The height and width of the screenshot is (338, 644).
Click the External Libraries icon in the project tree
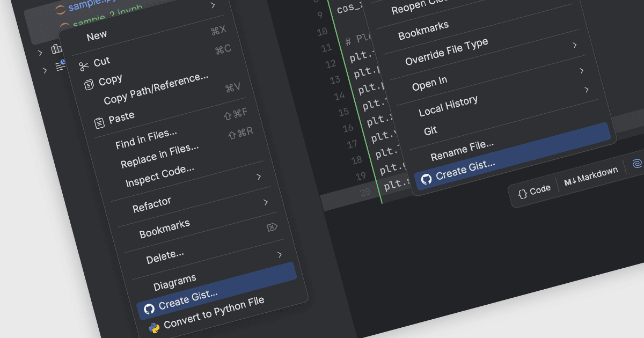click(56, 49)
